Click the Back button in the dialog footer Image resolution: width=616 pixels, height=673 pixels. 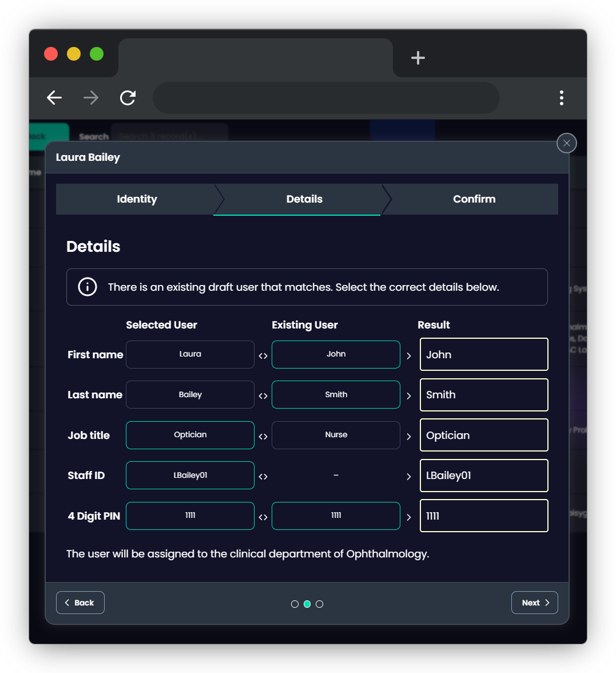coord(80,603)
